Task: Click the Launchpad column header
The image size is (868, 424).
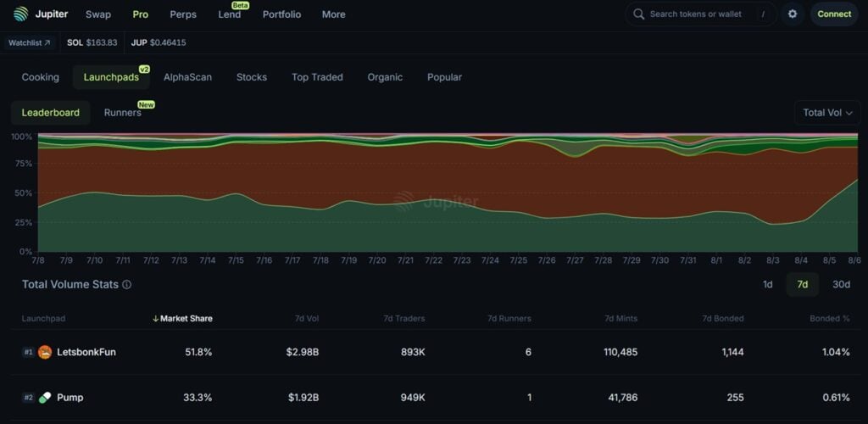Action: pos(44,318)
